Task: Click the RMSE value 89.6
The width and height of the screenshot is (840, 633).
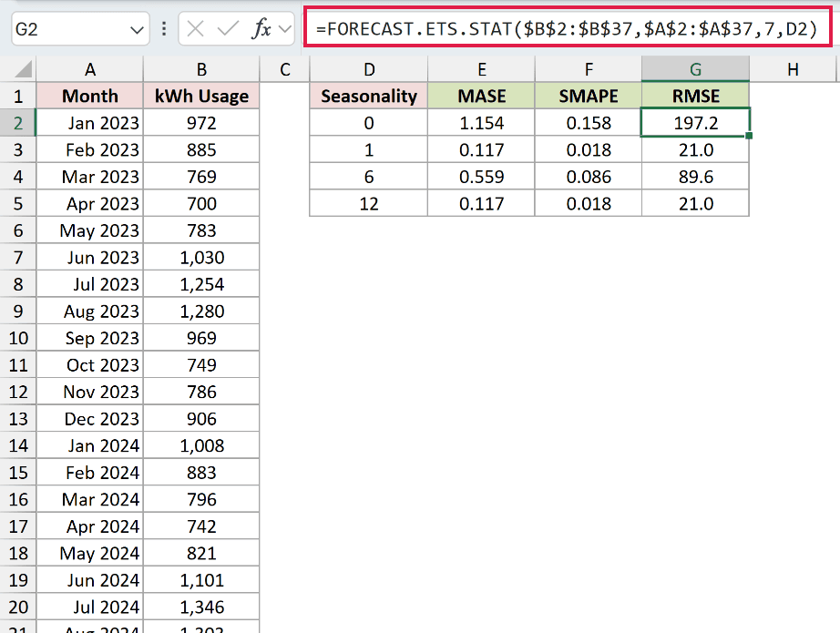Action: pos(695,177)
